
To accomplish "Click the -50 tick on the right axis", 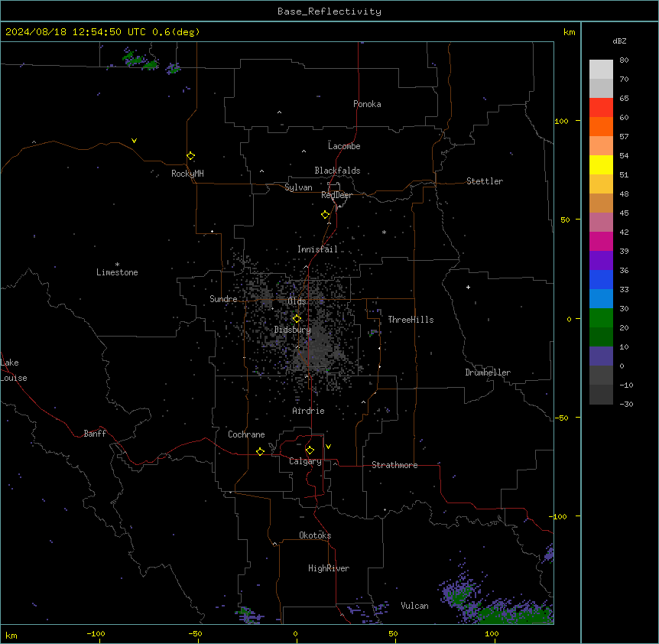I will [561, 418].
